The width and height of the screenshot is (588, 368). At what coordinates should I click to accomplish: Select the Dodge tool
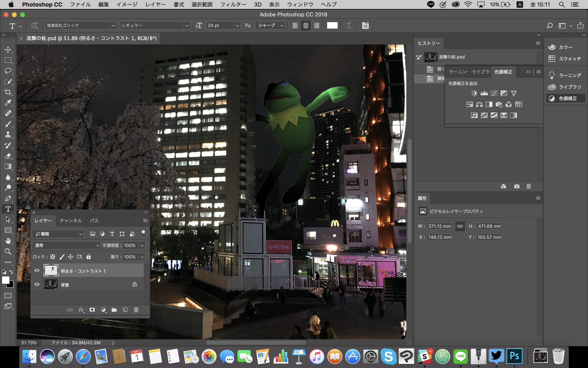(8, 188)
